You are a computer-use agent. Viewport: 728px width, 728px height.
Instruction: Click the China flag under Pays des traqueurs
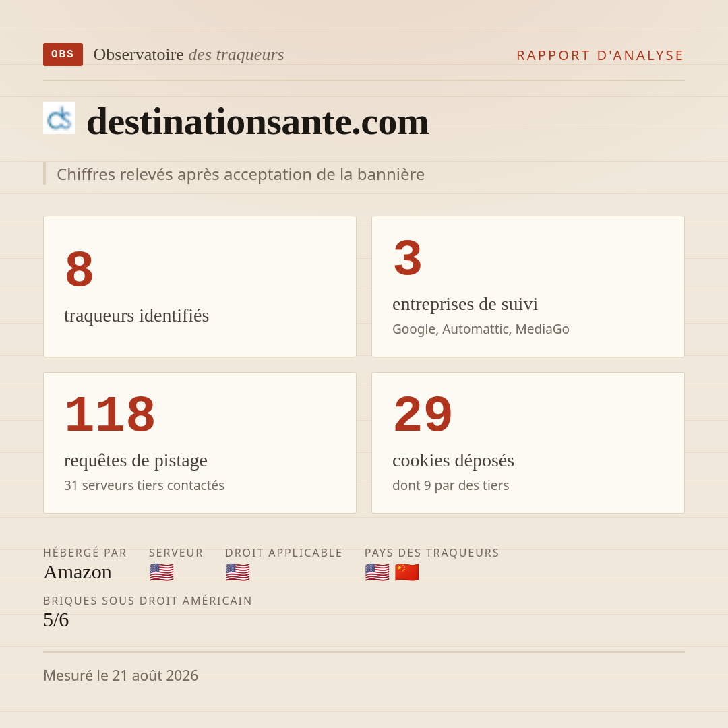click(406, 572)
